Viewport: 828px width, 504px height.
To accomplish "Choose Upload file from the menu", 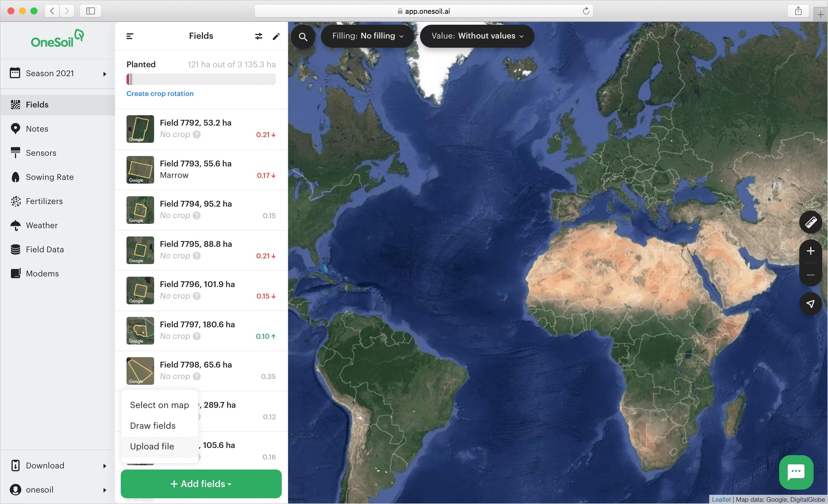I will 152,446.
